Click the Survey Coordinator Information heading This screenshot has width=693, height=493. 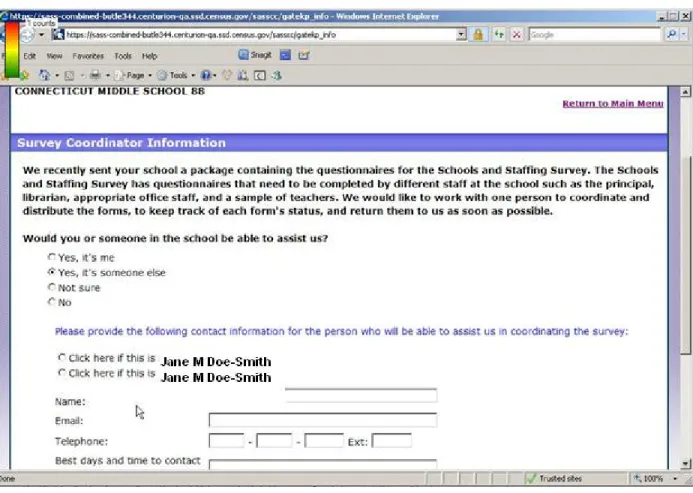(x=121, y=143)
